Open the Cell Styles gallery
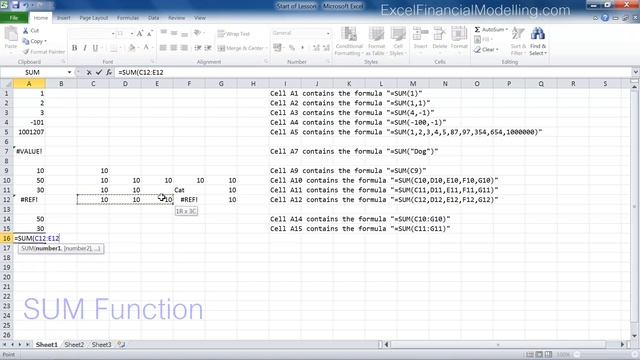640x360 pixels. pyautogui.click(x=397, y=41)
